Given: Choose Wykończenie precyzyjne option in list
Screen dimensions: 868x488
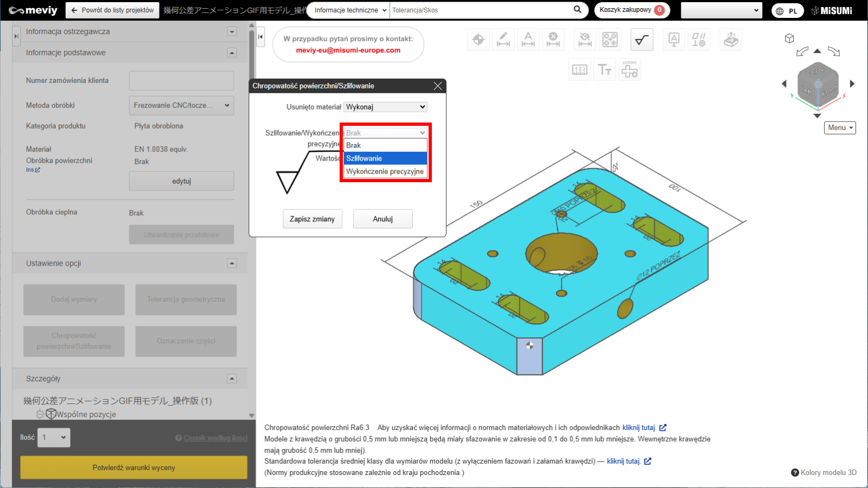Looking at the screenshot, I should [x=385, y=171].
